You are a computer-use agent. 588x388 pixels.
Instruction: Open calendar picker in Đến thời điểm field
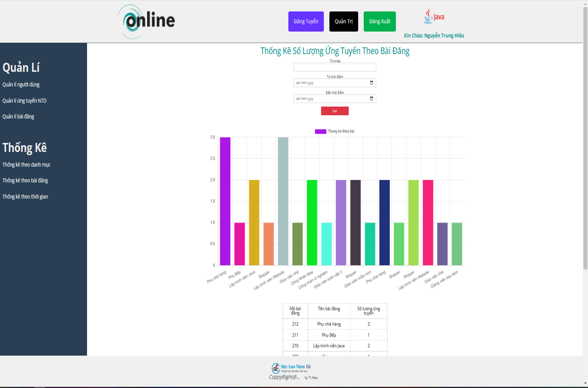click(371, 98)
